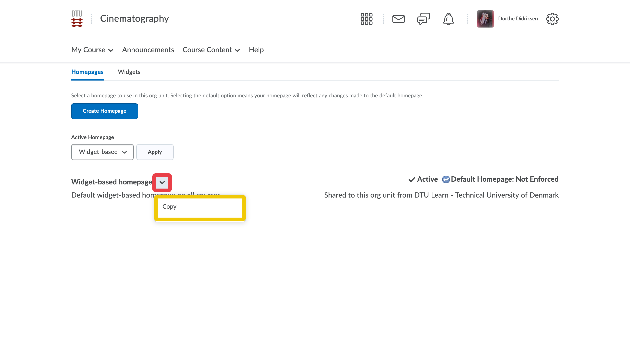The width and height of the screenshot is (630, 364).
Task: Select the Homepages tab
Action: [x=87, y=72]
